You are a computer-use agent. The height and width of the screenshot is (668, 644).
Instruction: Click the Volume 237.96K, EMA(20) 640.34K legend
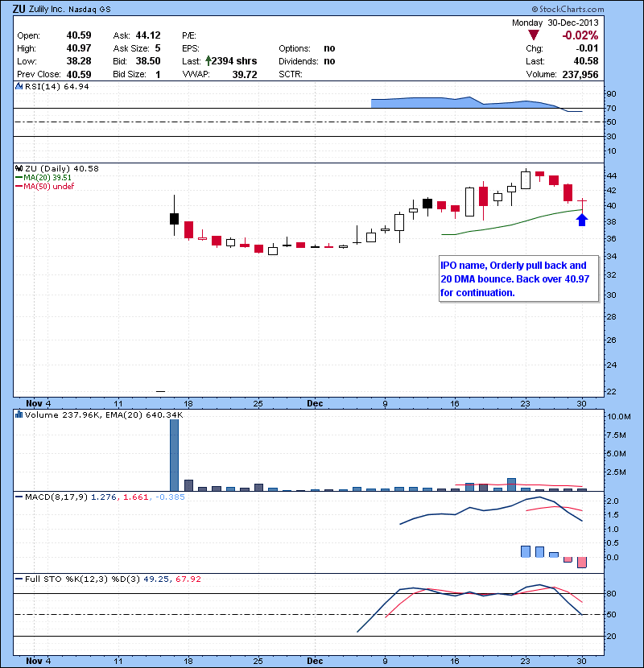(104, 414)
